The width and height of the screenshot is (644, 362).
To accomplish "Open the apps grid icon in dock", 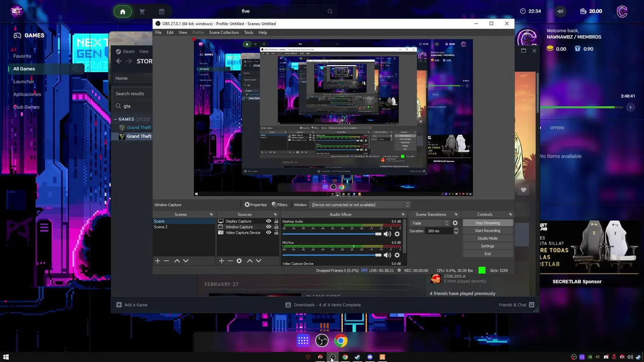I will point(303,341).
